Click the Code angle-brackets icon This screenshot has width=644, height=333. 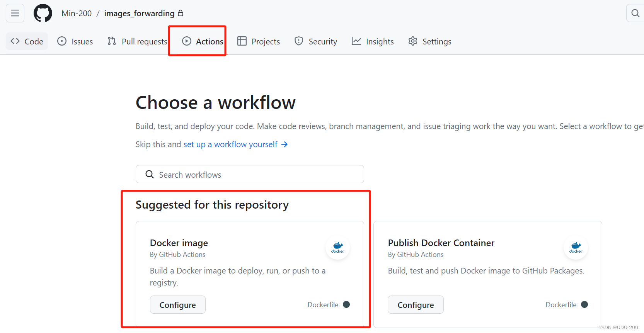coord(15,41)
